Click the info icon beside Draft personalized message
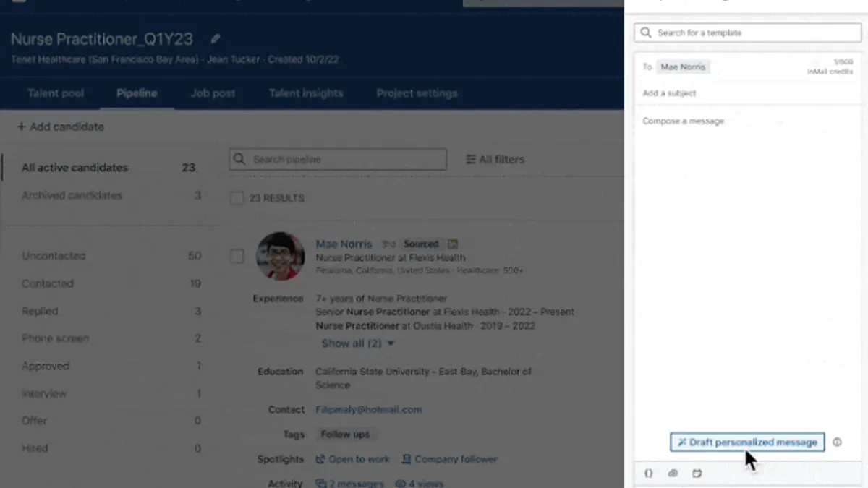868x488 pixels. click(837, 442)
